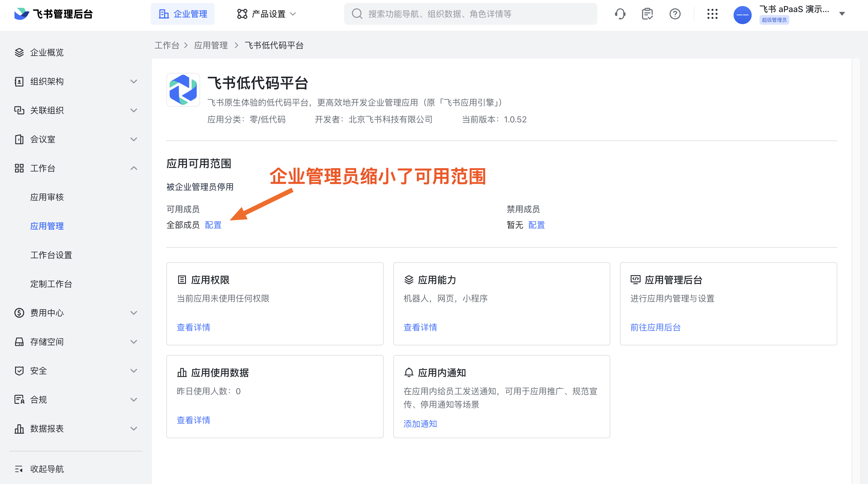868x484 pixels.
Task: Click the 应用内通知 bell icon
Action: 409,372
